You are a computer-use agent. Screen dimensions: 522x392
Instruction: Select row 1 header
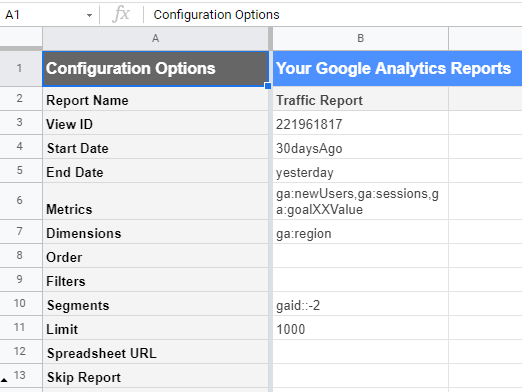coord(21,69)
